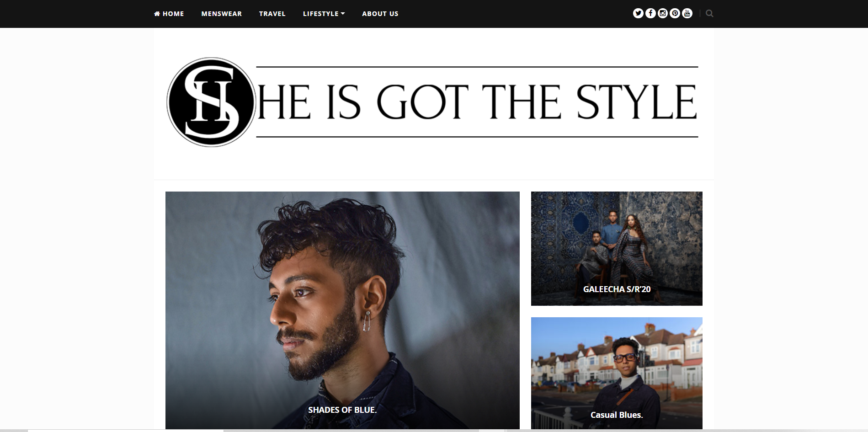Open the GALEECHA S/R'20 article title
868x432 pixels.
[x=617, y=289]
